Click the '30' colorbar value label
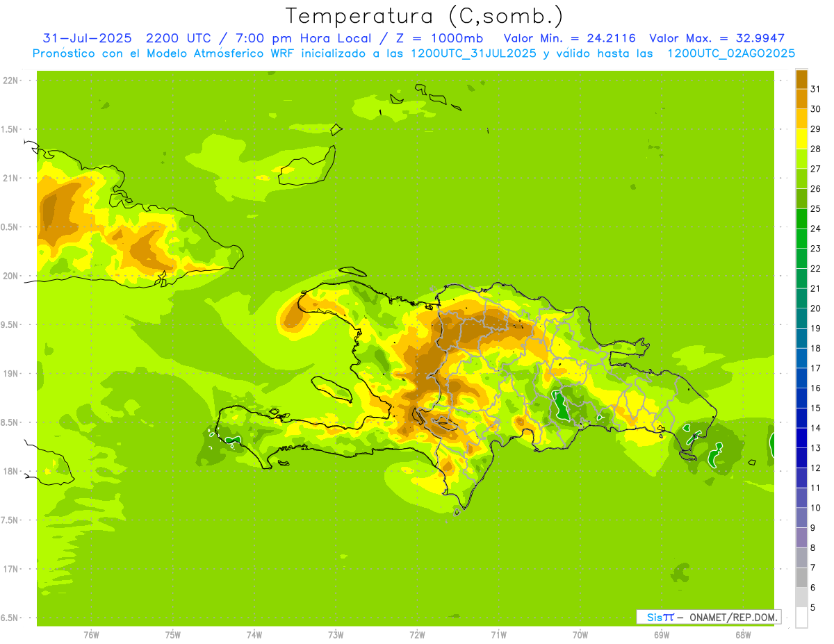The height and width of the screenshot is (644, 834). click(815, 109)
